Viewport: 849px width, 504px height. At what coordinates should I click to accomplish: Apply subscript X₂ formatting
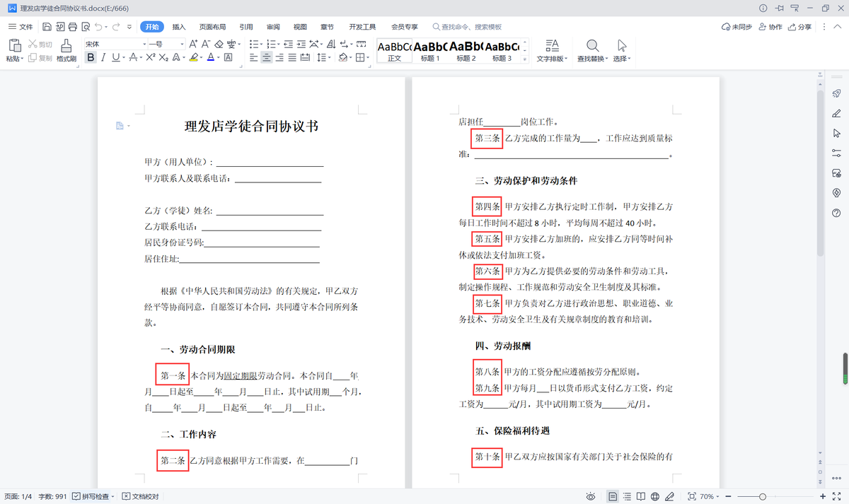(x=163, y=58)
